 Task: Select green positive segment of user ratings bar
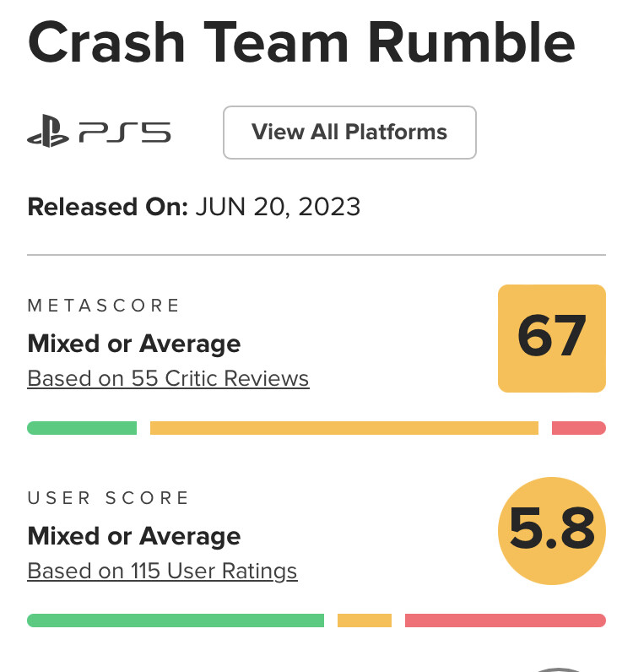[176, 621]
